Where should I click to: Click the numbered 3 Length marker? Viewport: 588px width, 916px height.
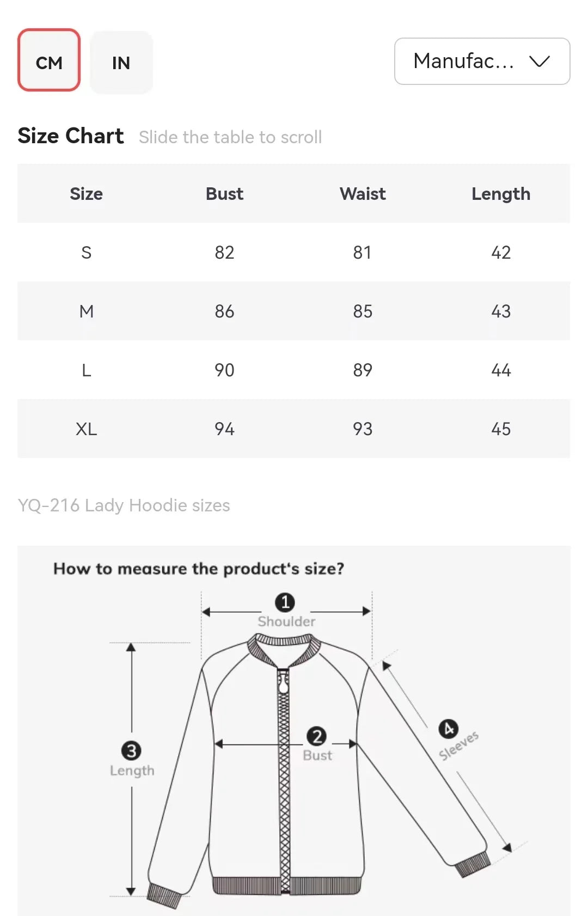pyautogui.click(x=131, y=751)
